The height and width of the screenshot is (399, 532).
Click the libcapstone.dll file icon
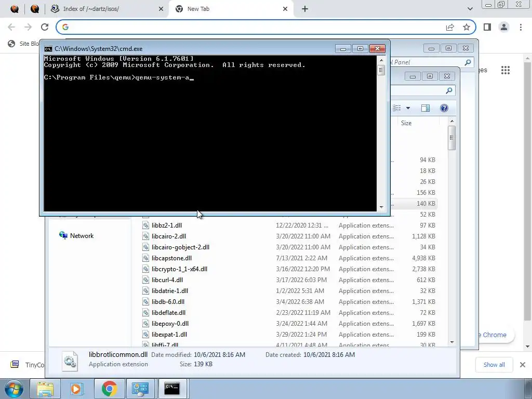(x=145, y=258)
